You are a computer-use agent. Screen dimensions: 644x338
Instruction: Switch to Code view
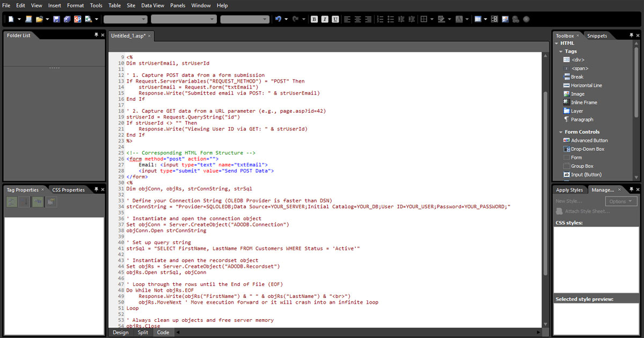163,333
